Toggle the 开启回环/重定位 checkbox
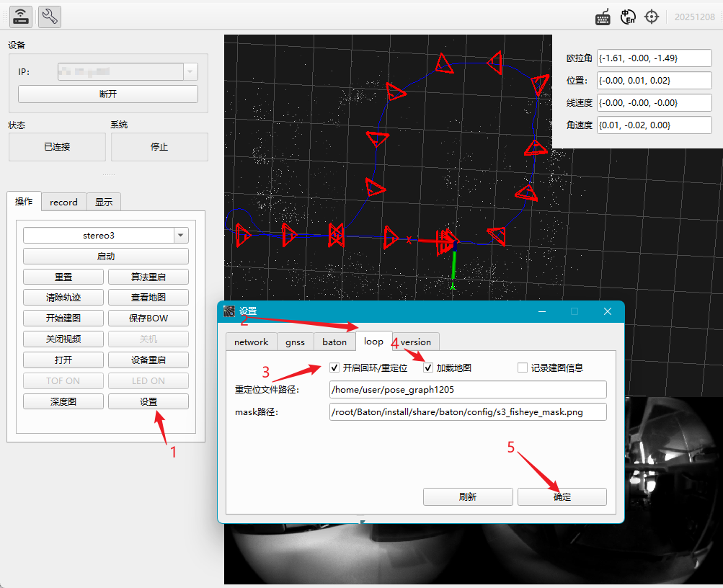This screenshot has height=588, width=723. (x=334, y=367)
